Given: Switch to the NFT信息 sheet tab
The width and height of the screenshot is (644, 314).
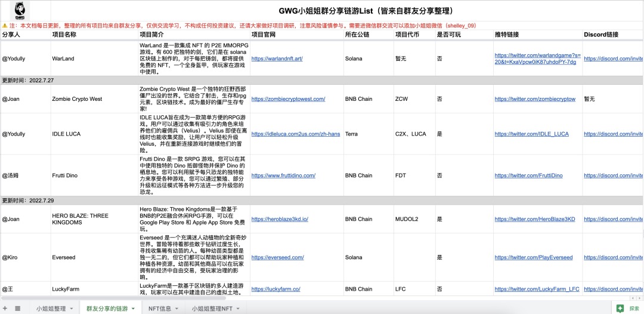Looking at the screenshot, I should click(x=160, y=308).
